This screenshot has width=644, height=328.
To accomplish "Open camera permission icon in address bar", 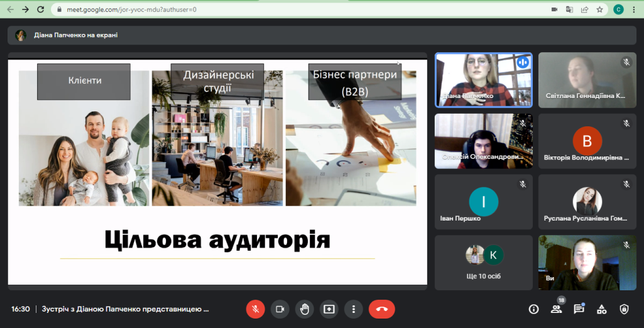I will (x=554, y=9).
